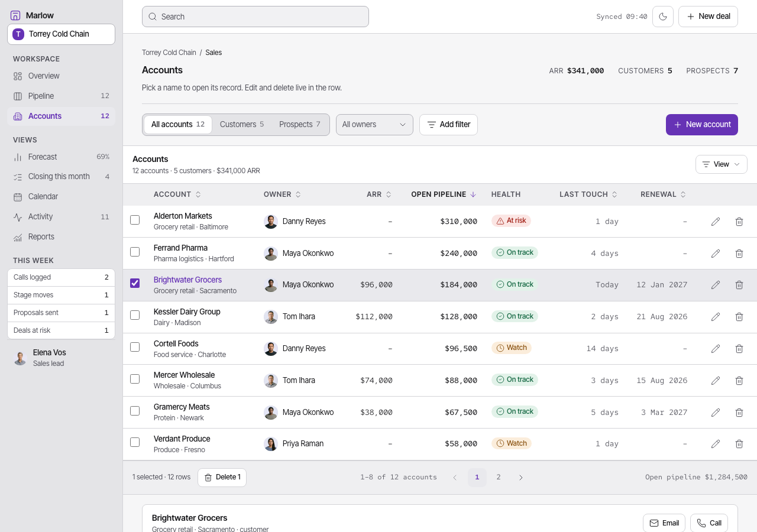Sort by Account column
The image size is (757, 532).
pyautogui.click(x=177, y=194)
